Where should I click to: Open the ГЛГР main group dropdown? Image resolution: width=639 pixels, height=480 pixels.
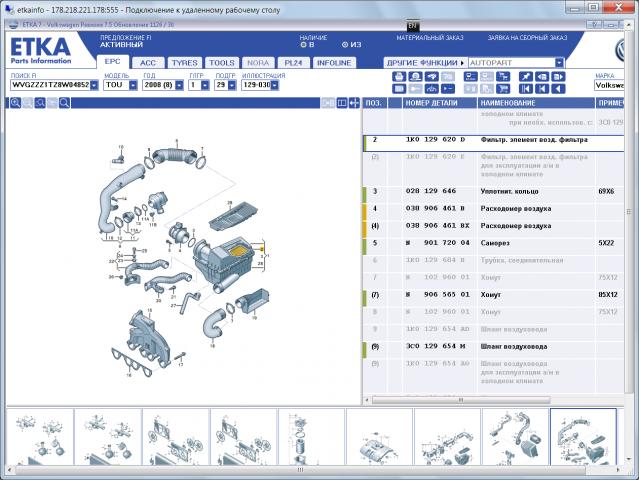(205, 85)
